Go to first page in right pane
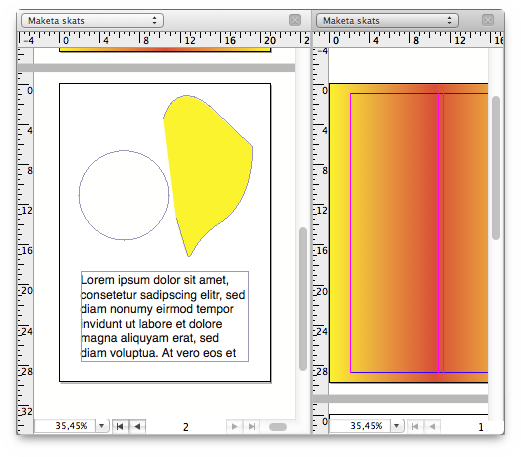Viewport: 521px width, 457px height. [415, 426]
